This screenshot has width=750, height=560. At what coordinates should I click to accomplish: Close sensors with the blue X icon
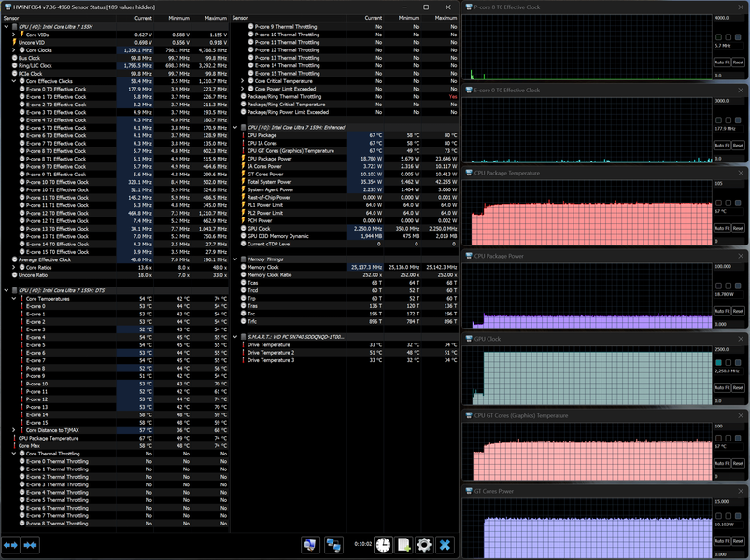445,545
